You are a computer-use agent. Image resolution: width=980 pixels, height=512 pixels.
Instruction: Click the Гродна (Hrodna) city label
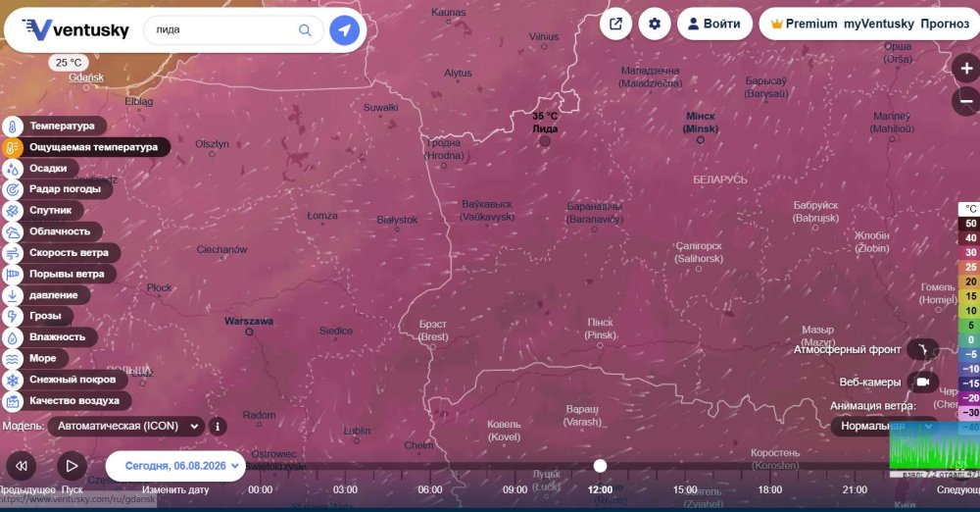[x=444, y=149]
